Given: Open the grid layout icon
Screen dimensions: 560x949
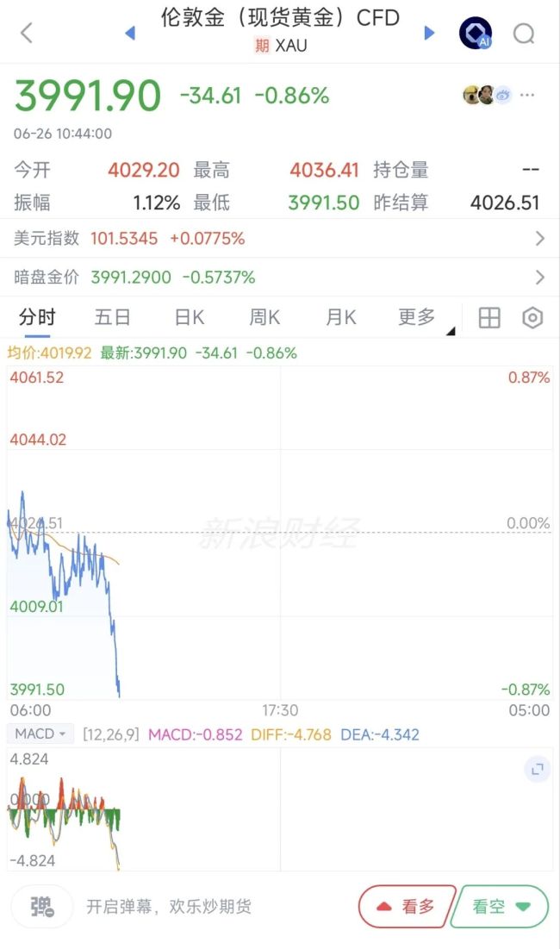Looking at the screenshot, I should (489, 317).
